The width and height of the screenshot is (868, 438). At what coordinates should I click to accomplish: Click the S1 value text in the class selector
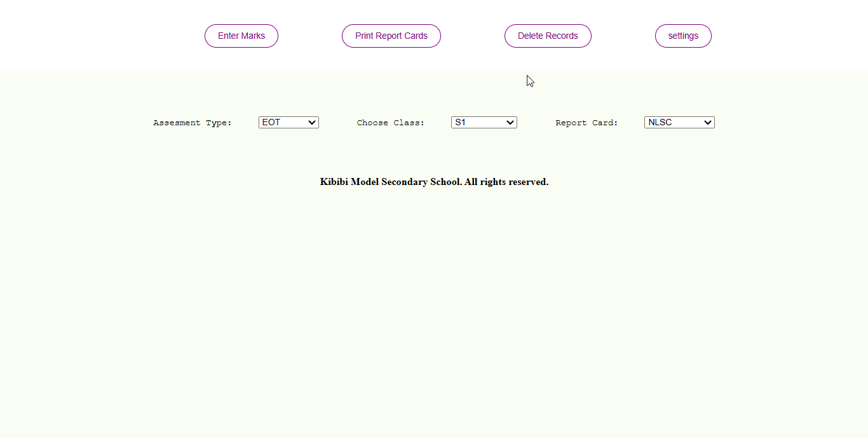click(x=460, y=123)
